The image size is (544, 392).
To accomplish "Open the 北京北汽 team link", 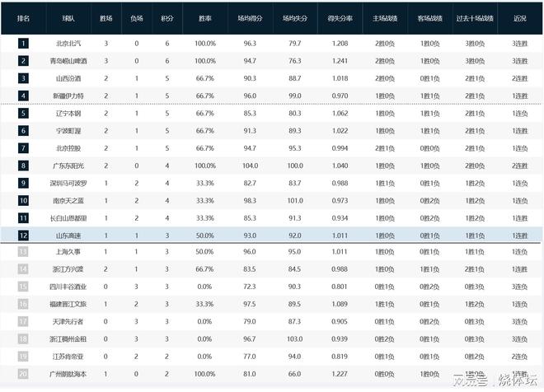I will click(x=68, y=43).
